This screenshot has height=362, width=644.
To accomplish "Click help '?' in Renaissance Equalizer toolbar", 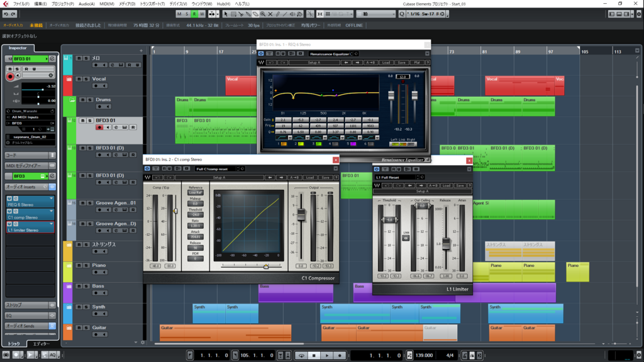I will point(428,62).
